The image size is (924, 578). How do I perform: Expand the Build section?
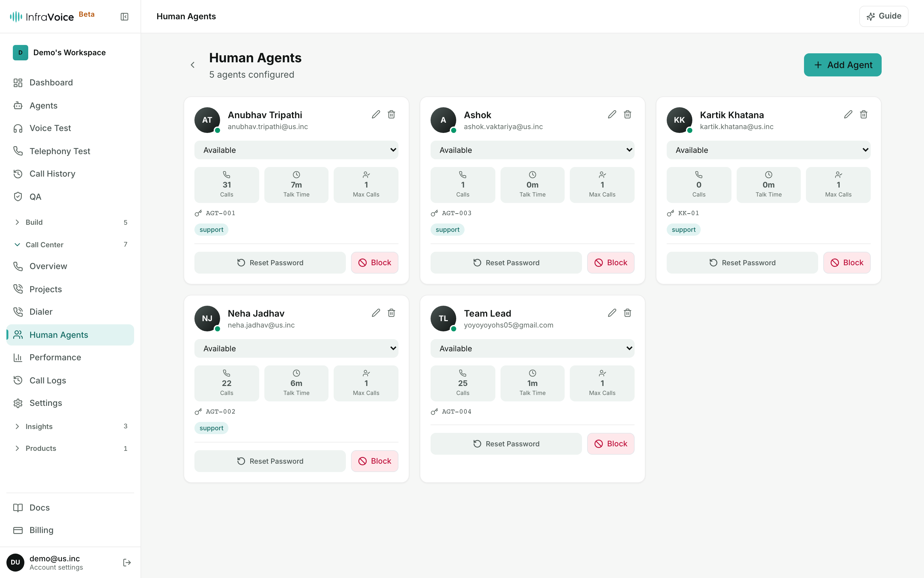tap(70, 222)
